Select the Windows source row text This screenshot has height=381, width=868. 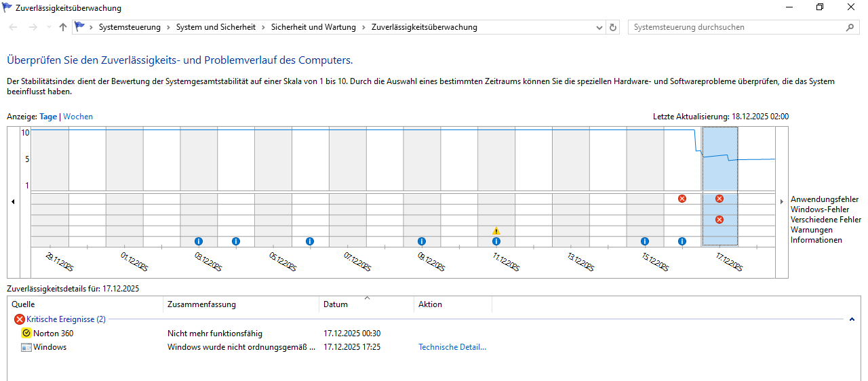pos(50,347)
